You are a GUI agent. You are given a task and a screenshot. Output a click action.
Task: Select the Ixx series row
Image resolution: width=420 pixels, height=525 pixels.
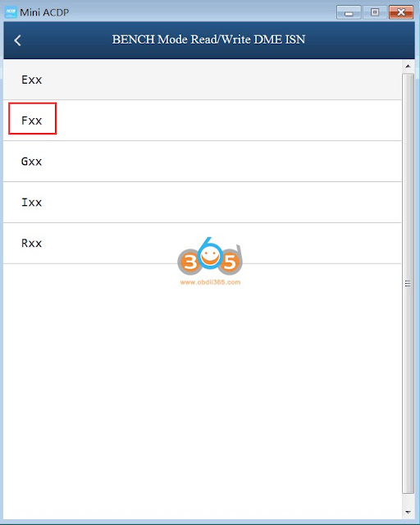point(203,203)
